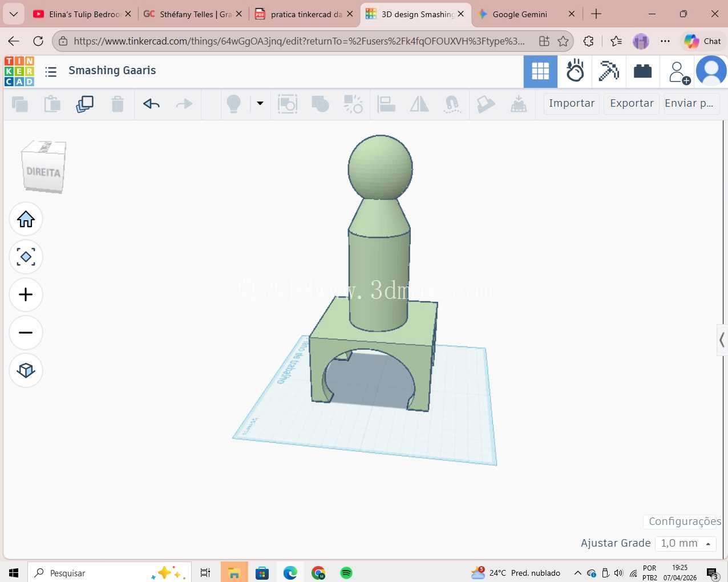Image resolution: width=728 pixels, height=582 pixels.
Task: Add page to favorites star
Action: point(563,41)
